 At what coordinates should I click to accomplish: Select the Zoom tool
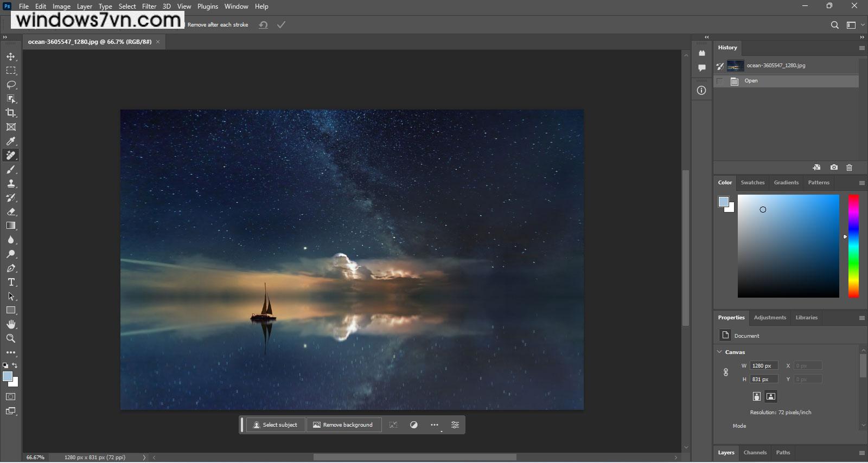[x=11, y=338]
